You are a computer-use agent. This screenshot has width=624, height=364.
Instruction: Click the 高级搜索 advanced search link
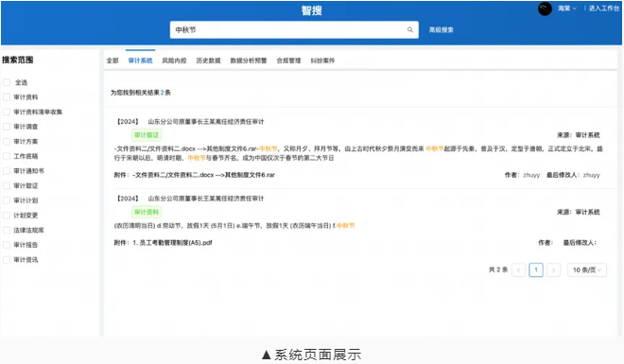(x=441, y=30)
